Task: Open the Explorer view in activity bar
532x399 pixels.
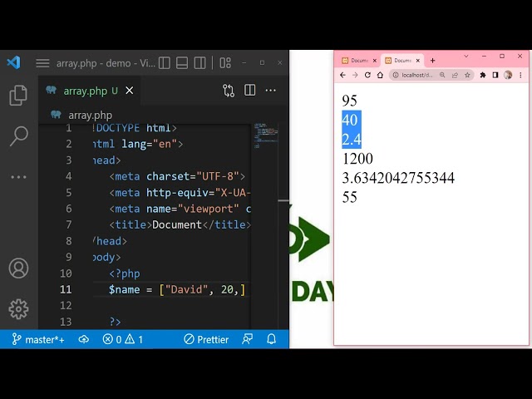Action: [18, 95]
